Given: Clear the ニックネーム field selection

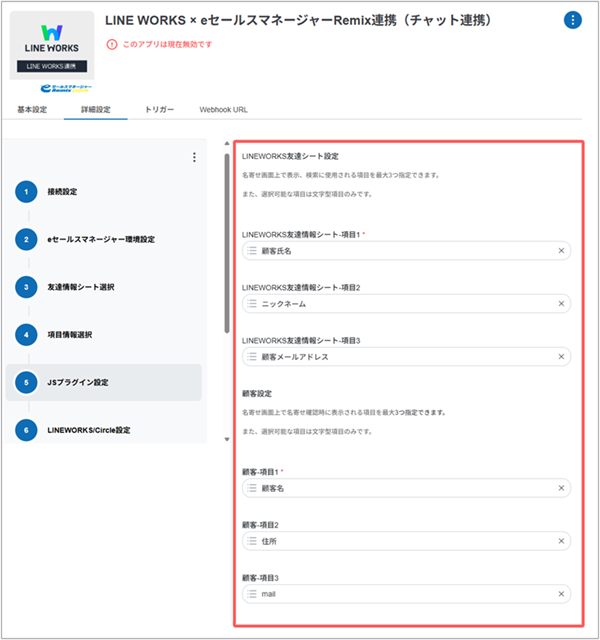Looking at the screenshot, I should [x=561, y=304].
